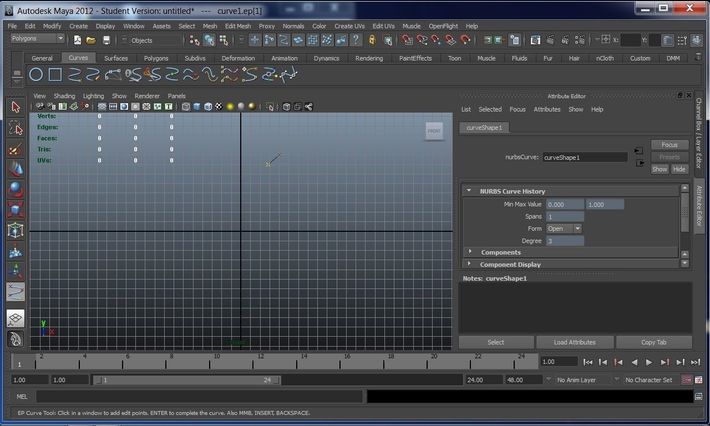Open the Objects selection mask dropdown
The width and height of the screenshot is (710, 426).
[151, 40]
